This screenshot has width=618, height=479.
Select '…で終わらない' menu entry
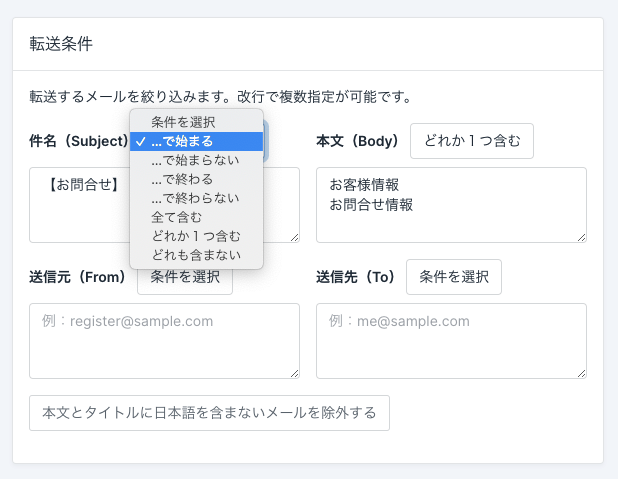pos(196,198)
